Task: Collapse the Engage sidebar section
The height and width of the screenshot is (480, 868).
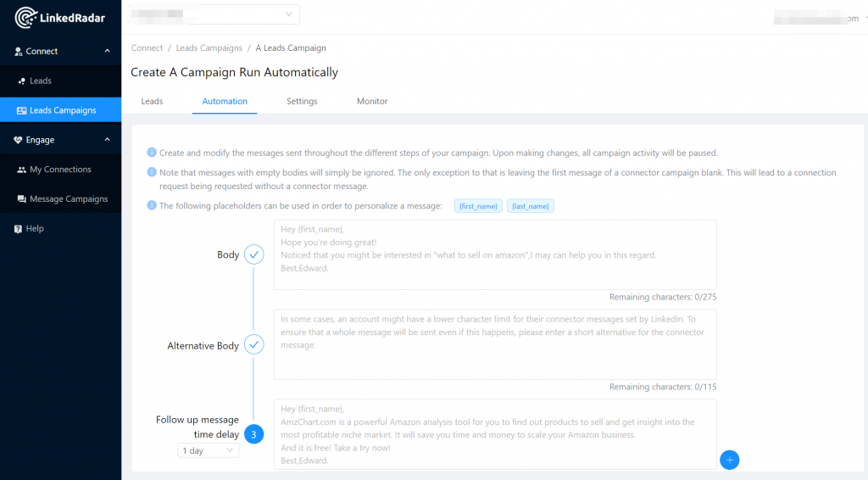Action: point(107,140)
